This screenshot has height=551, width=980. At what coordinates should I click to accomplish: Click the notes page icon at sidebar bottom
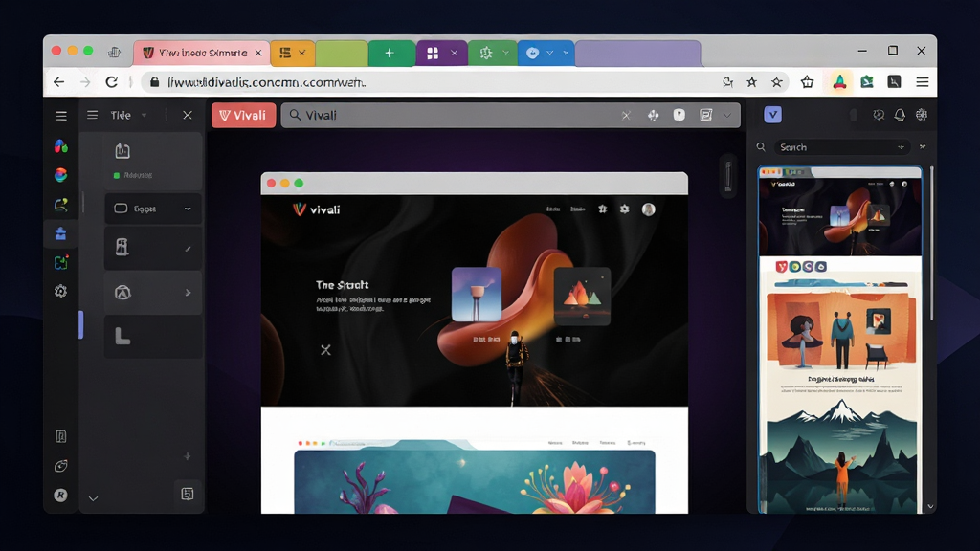60,436
